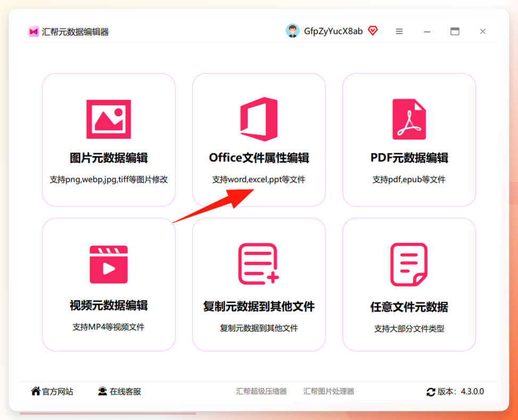Image resolution: width=518 pixels, height=420 pixels.
Task: Click 支持word,excel,ppt等文件 description
Action: click(258, 180)
